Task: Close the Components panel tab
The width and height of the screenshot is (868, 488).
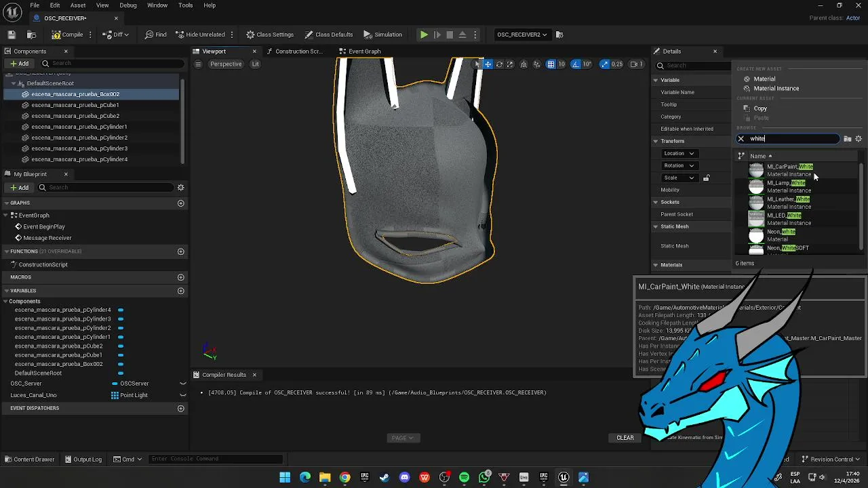Action: pos(66,52)
